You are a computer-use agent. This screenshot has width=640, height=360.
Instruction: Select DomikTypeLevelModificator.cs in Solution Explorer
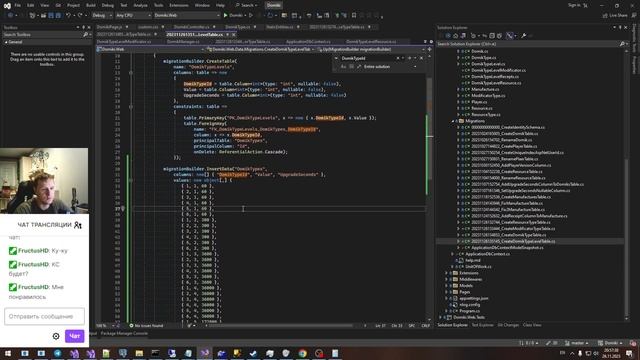click(x=498, y=70)
